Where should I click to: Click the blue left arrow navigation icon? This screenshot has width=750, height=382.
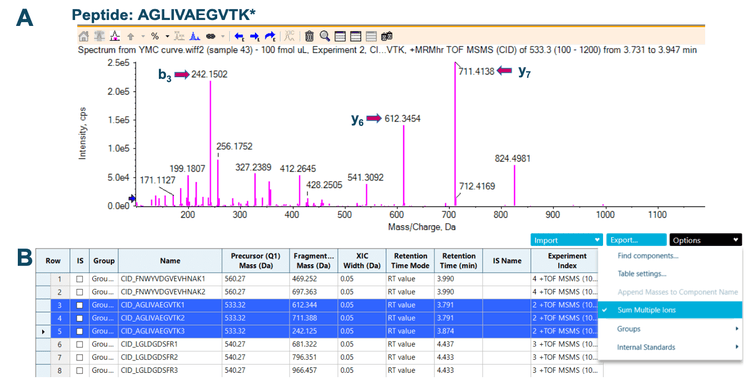(x=240, y=36)
